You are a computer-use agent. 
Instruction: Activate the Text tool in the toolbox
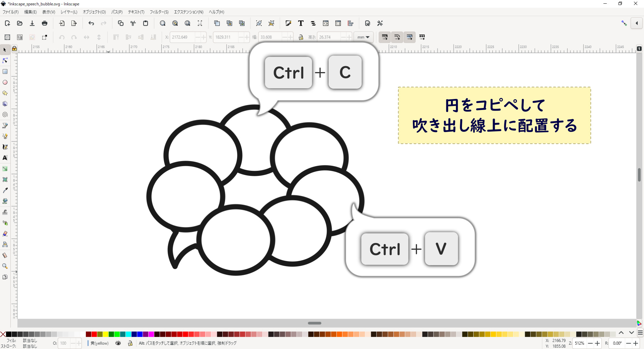tap(5, 158)
